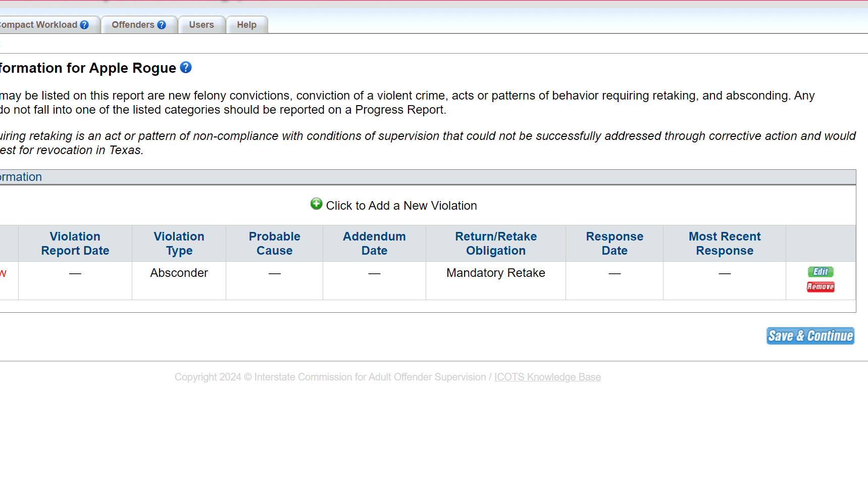Viewport: 868px width, 478px height.
Task: Click Response Date column header
Action: click(615, 244)
